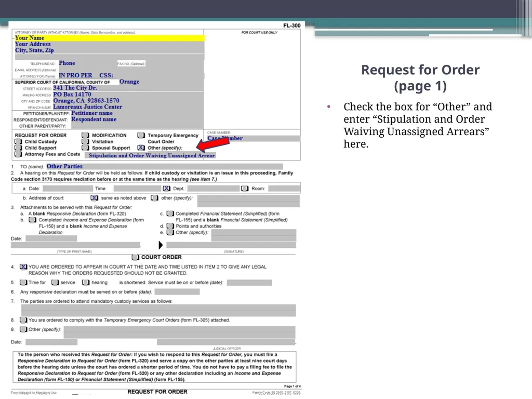Click the Request for Order (page 1) title
The image size is (532, 399).
(x=420, y=78)
